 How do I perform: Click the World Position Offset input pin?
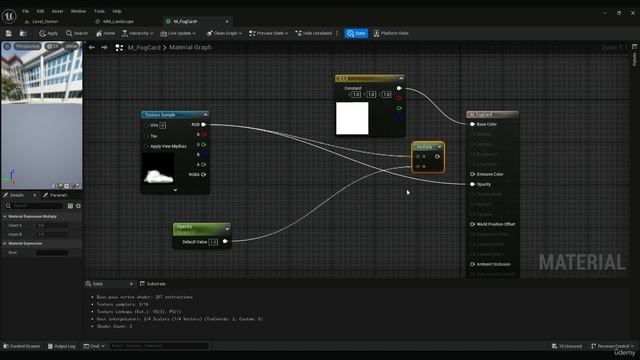point(472,224)
